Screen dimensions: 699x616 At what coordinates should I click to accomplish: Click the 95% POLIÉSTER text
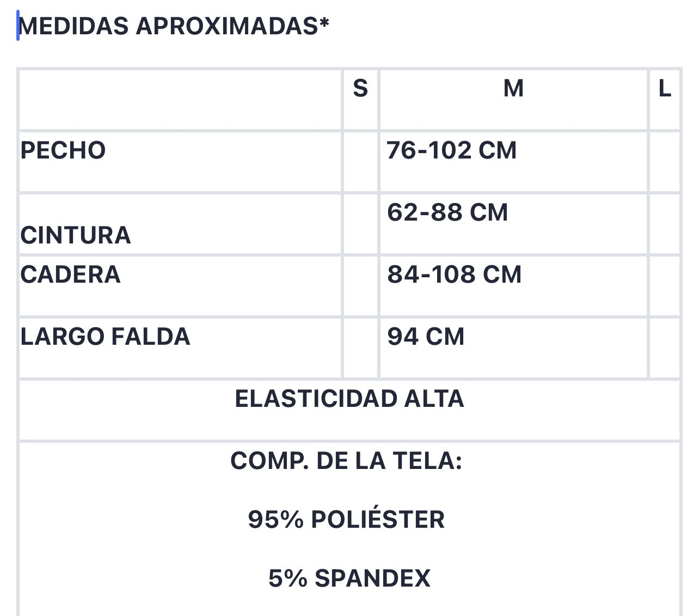[346, 520]
